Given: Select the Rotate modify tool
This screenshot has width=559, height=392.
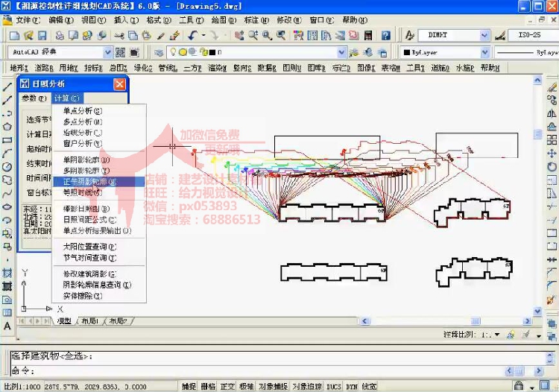Looking at the screenshot, I should point(552,166).
